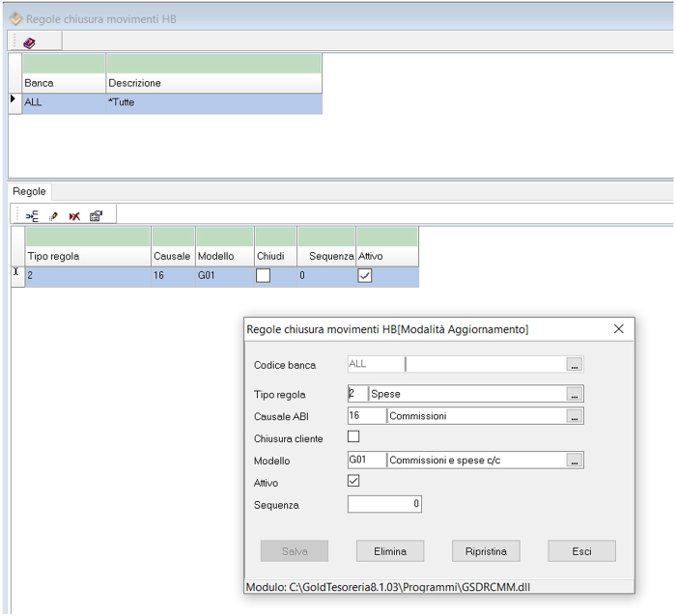Click the Tipo regola column header
Image resolution: width=676 pixels, height=616 pixels.
tap(87, 257)
